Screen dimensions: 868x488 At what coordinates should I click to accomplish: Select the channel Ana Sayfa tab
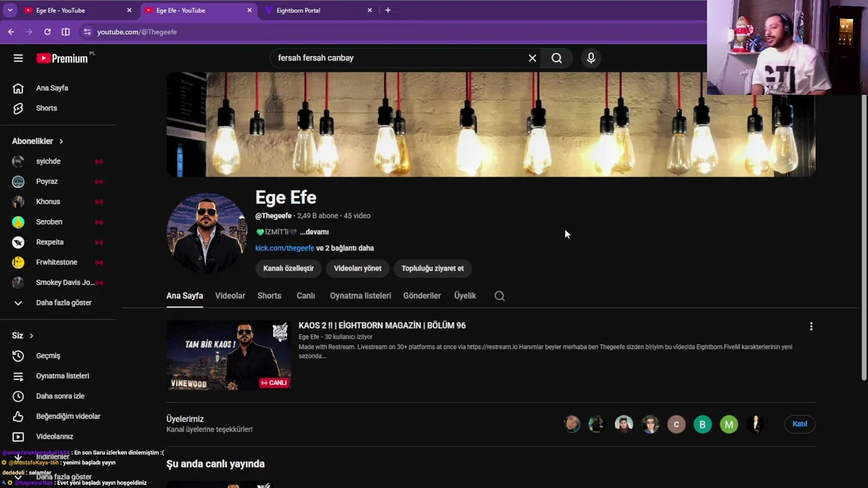184,296
